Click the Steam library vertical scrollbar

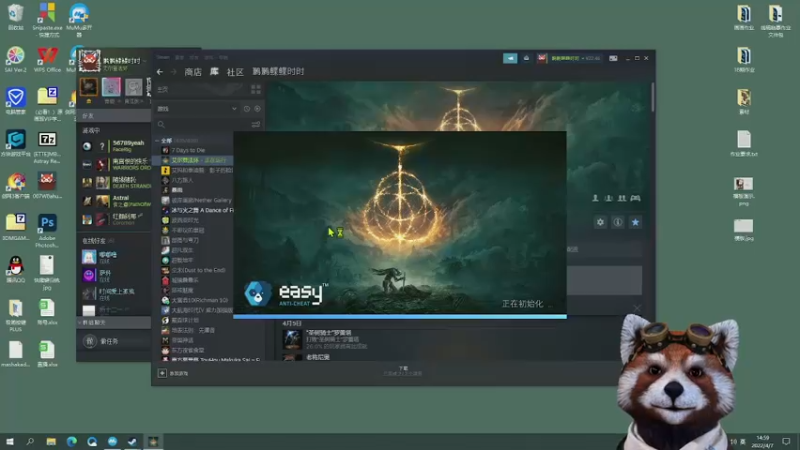click(653, 97)
